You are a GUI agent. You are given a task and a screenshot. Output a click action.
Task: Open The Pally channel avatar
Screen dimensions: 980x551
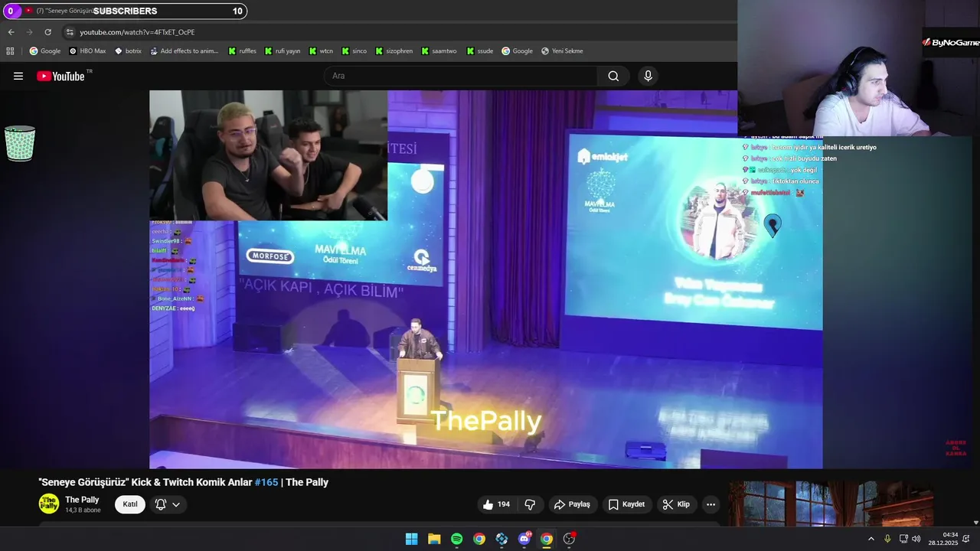coord(49,504)
